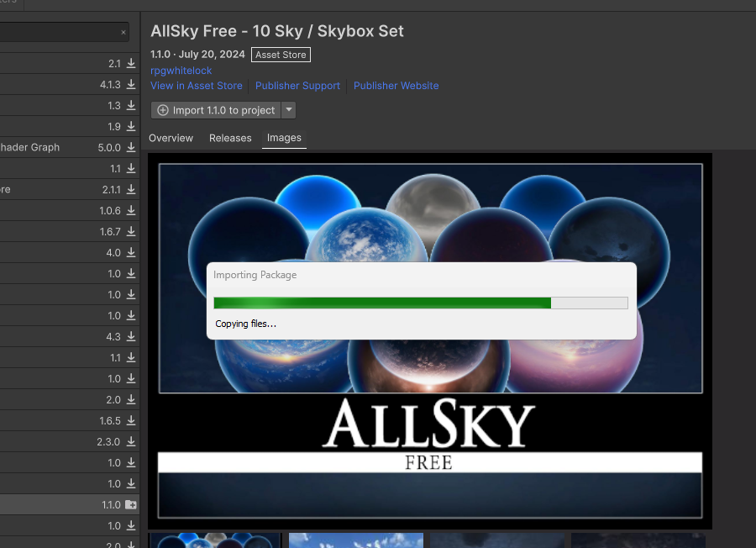Select the package row showing 1.1.0
756x548 pixels.
click(70, 504)
